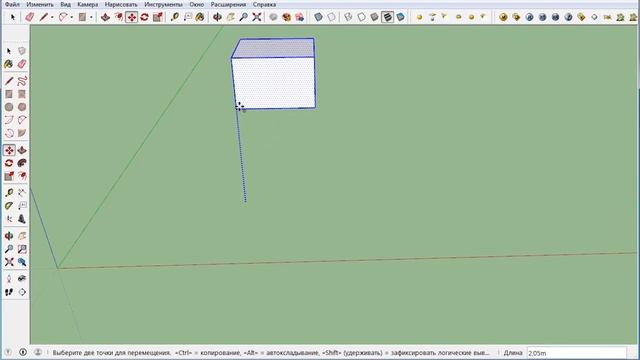
Task: Switch to Shaded face style
Action: point(374,17)
